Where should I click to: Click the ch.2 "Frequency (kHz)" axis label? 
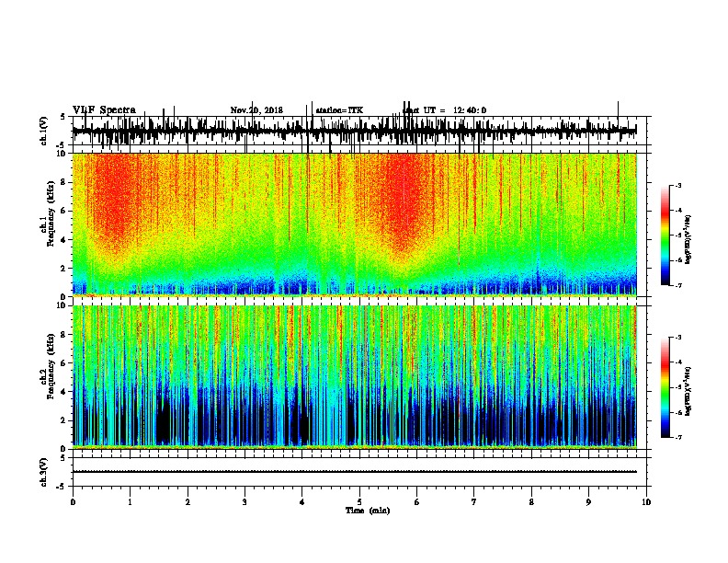(x=51, y=365)
